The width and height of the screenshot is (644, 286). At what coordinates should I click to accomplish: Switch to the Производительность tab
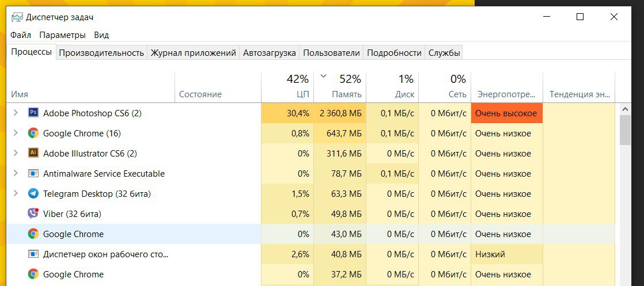[x=101, y=53]
